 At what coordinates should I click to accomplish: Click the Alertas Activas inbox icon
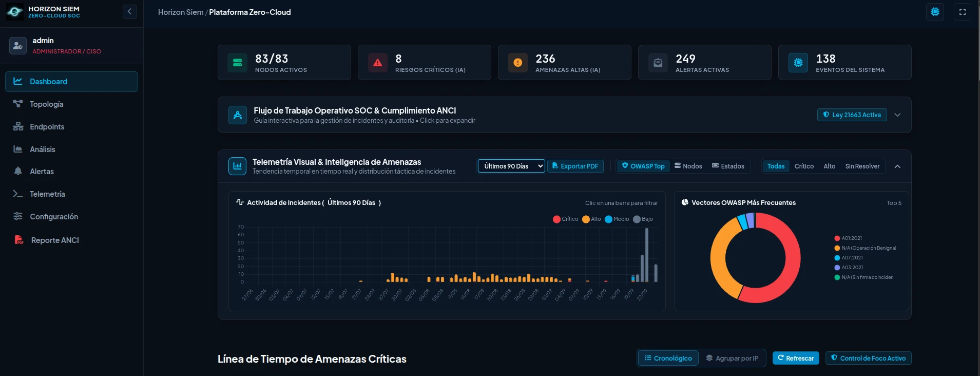pyautogui.click(x=658, y=63)
